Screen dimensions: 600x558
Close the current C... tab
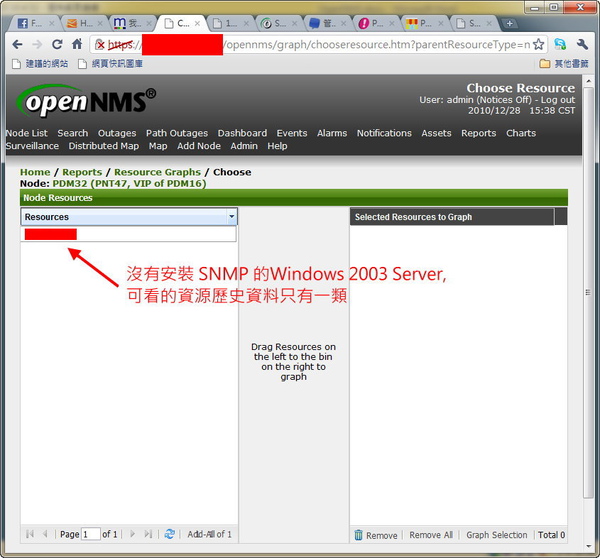pos(197,24)
